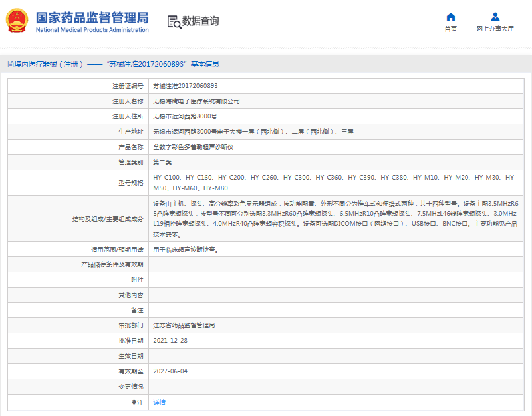Go to 首页 text link
This screenshot has height=416, width=532.
tap(450, 29)
